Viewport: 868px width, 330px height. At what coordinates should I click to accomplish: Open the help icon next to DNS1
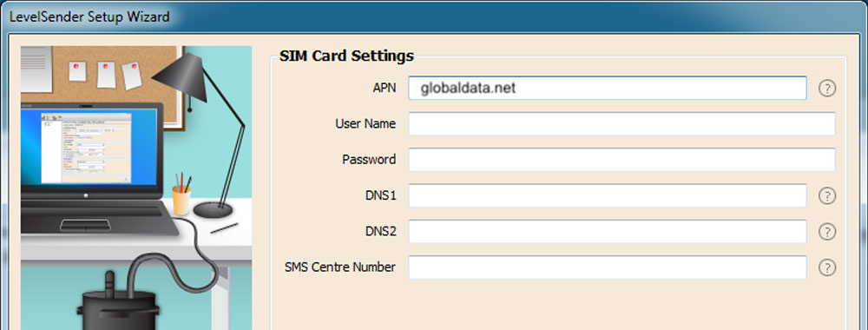click(826, 196)
